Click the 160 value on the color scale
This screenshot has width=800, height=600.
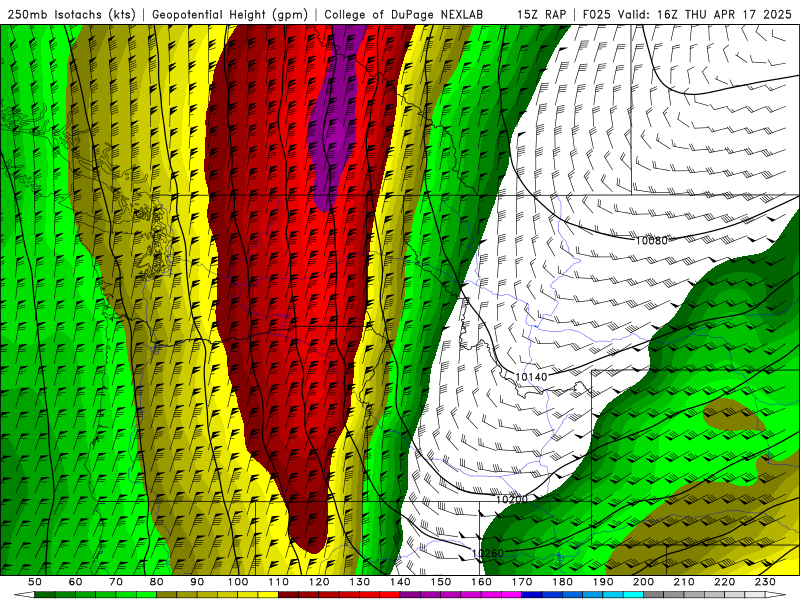click(481, 582)
